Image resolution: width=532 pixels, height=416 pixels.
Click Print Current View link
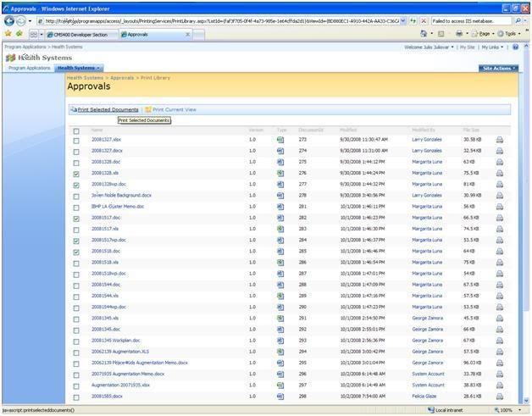(175, 110)
